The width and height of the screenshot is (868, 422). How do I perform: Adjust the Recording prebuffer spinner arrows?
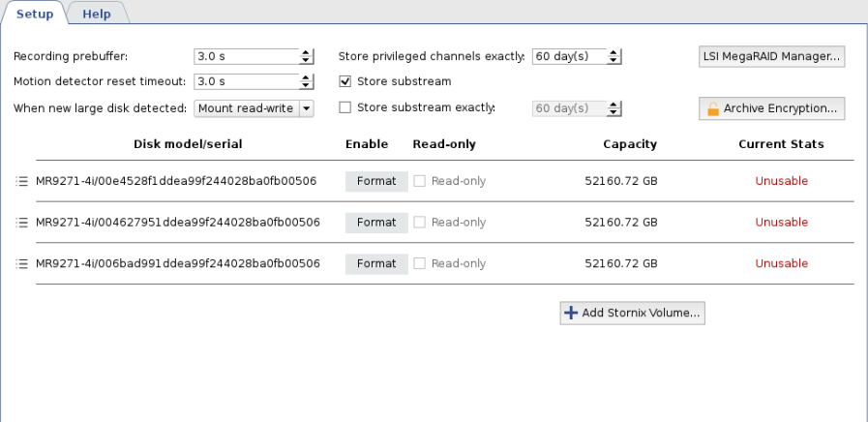(x=307, y=56)
